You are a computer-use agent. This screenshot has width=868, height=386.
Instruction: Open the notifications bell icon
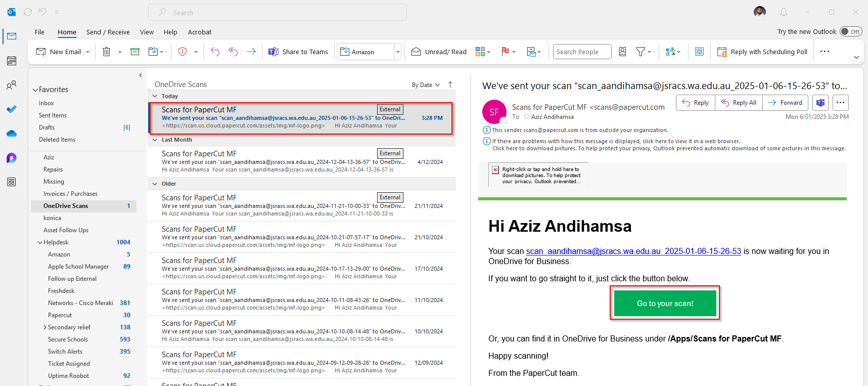click(784, 12)
